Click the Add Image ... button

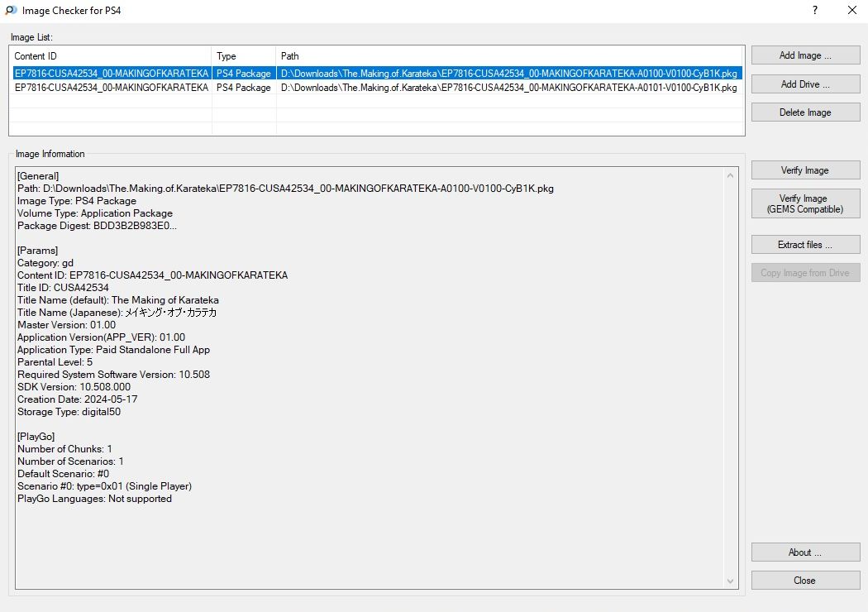point(805,55)
